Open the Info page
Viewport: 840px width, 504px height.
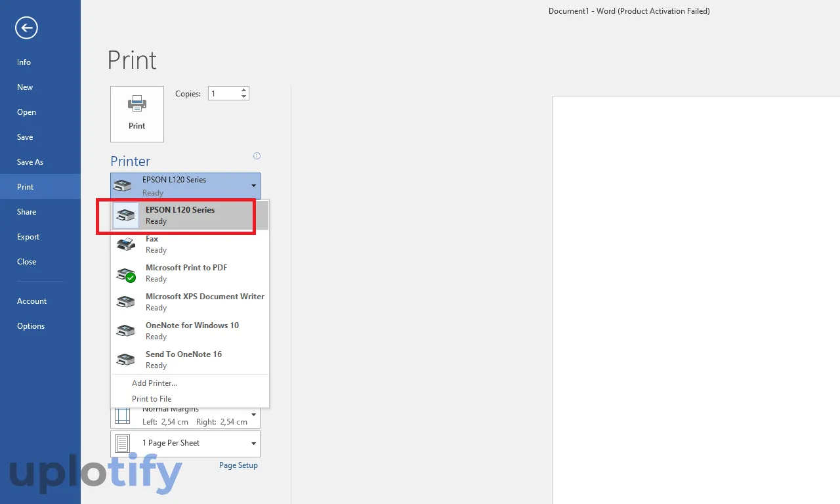coord(40,62)
